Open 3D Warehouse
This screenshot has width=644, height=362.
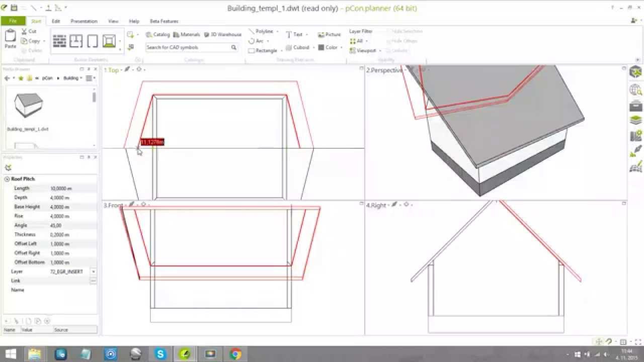222,35
